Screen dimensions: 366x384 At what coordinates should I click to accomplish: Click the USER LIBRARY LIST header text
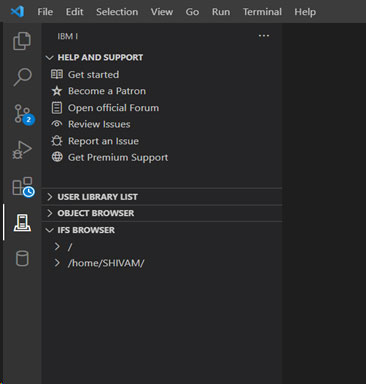(x=97, y=197)
